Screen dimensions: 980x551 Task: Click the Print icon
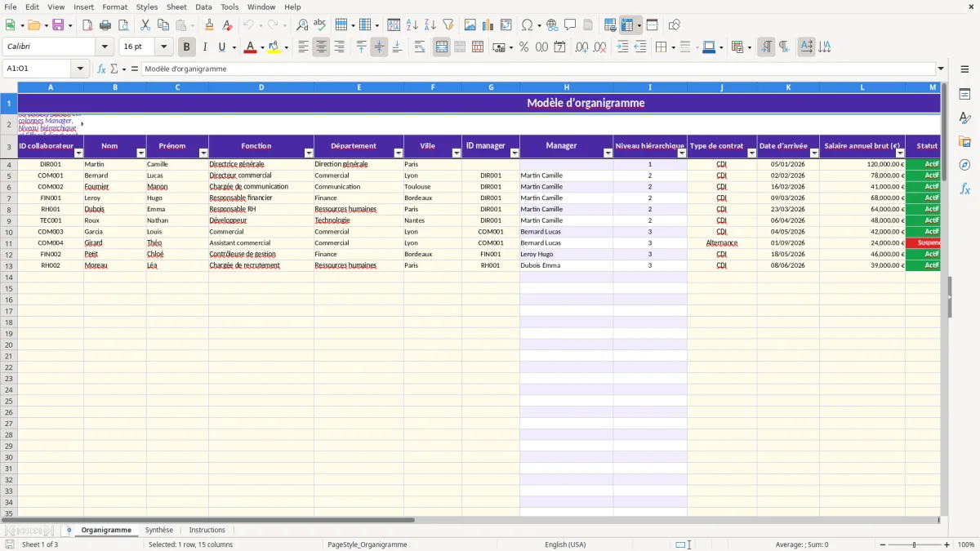(x=105, y=25)
